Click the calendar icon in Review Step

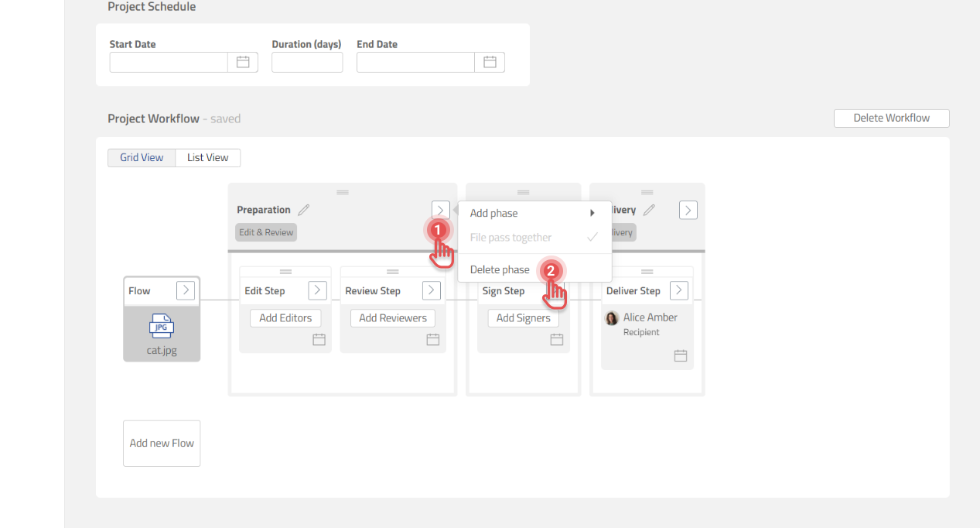click(x=433, y=339)
